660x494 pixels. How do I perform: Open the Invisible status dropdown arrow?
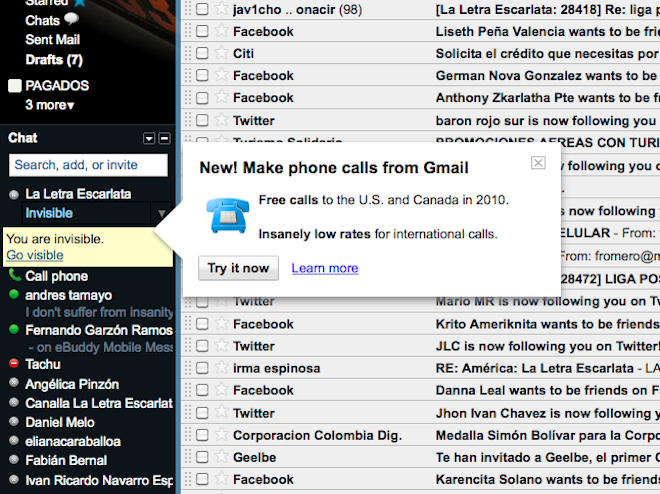[x=161, y=213]
